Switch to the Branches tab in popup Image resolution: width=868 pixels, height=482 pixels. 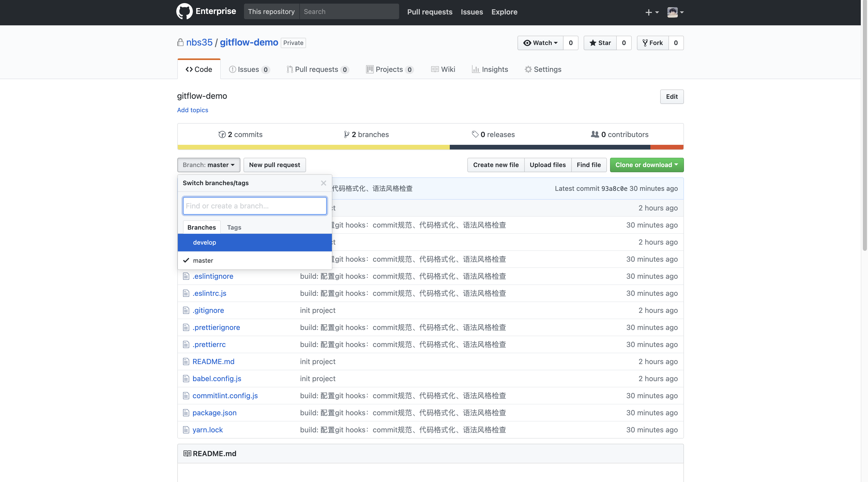tap(202, 227)
